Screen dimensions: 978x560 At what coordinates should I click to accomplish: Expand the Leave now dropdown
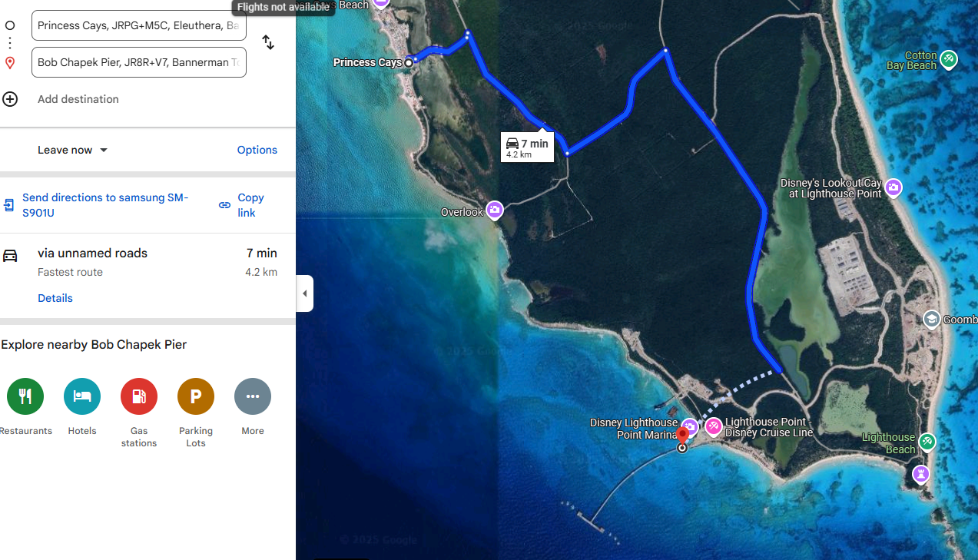point(73,150)
